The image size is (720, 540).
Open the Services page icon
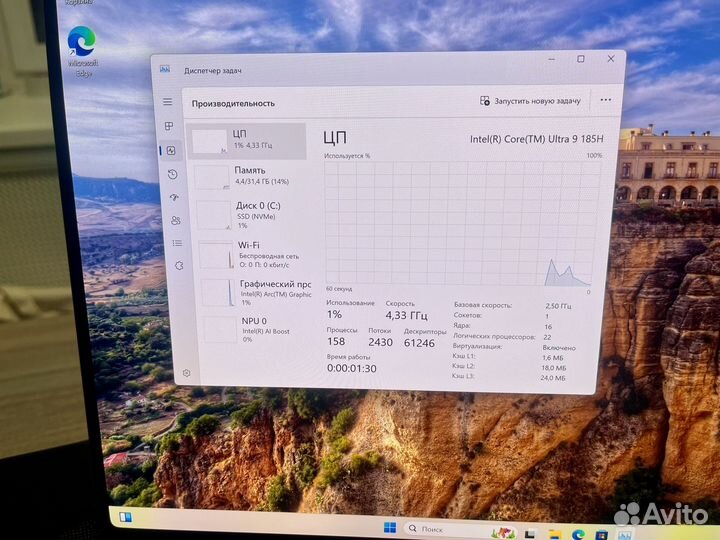tap(179, 265)
